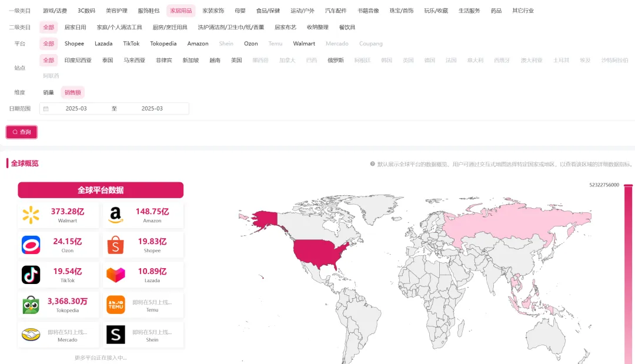The image size is (635, 364).
Task: Choose 全部 in the 平台 filter row
Action: [48, 44]
